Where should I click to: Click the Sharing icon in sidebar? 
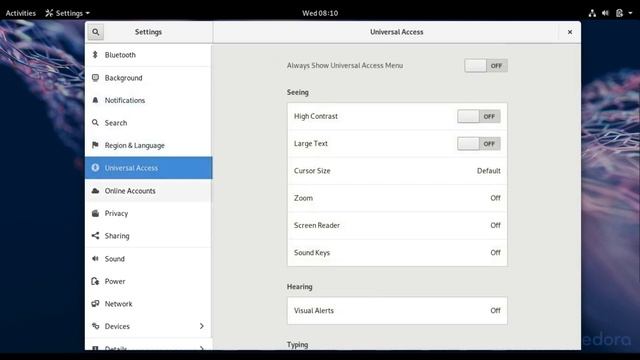(x=95, y=236)
